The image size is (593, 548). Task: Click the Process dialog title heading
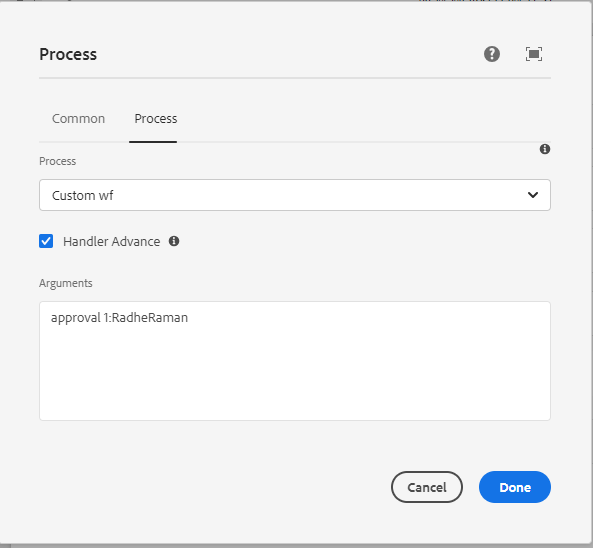coord(68,54)
